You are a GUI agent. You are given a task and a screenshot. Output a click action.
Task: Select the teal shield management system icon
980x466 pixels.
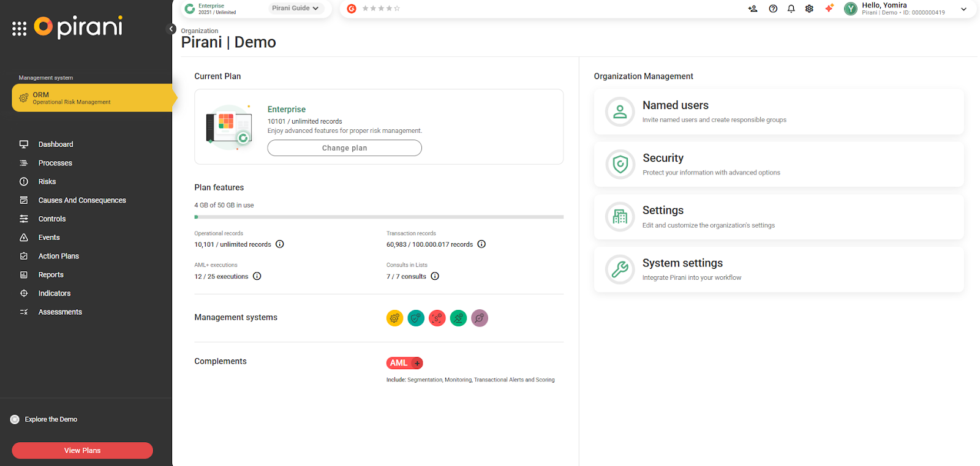[416, 318]
